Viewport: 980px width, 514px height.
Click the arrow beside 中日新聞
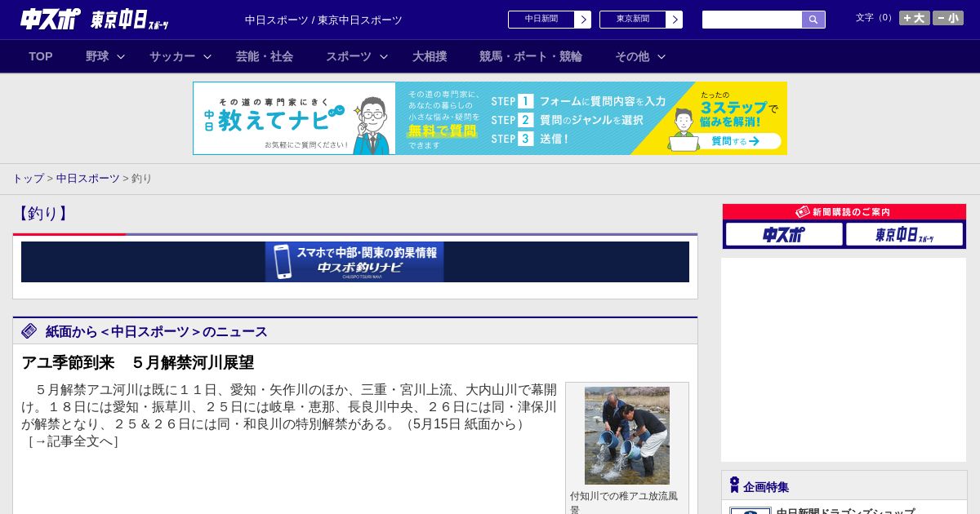(583, 20)
